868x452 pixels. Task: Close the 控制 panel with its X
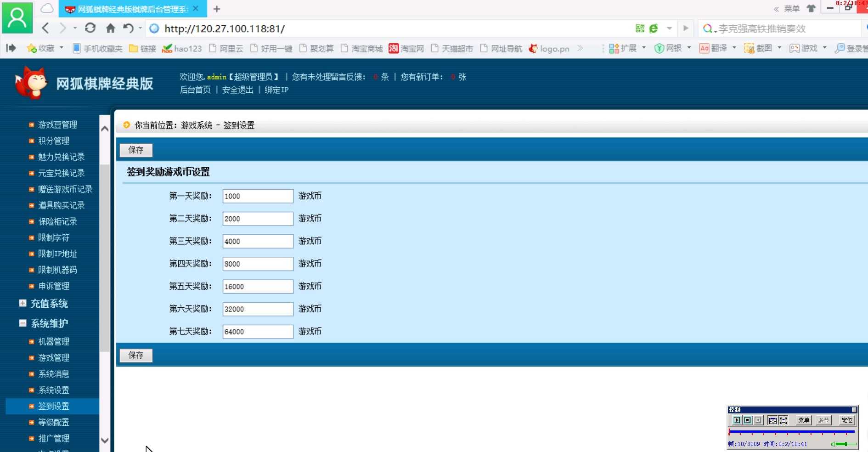click(x=854, y=410)
